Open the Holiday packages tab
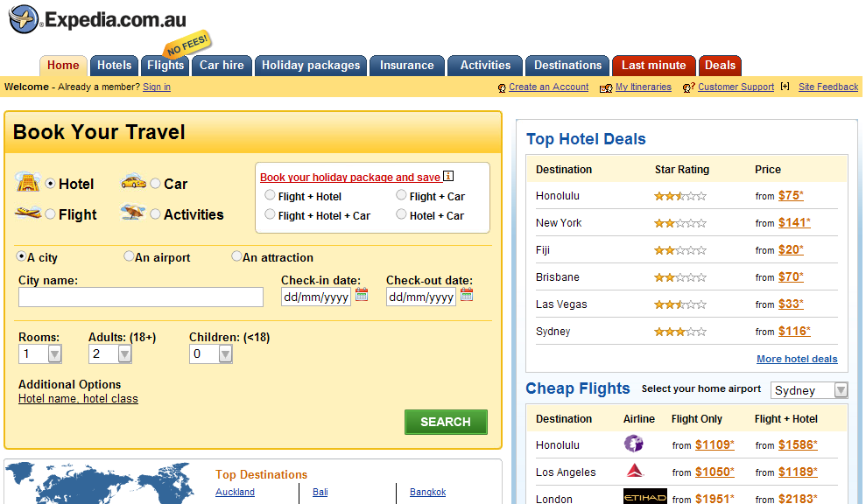Image resolution: width=866 pixels, height=504 pixels. (x=310, y=66)
